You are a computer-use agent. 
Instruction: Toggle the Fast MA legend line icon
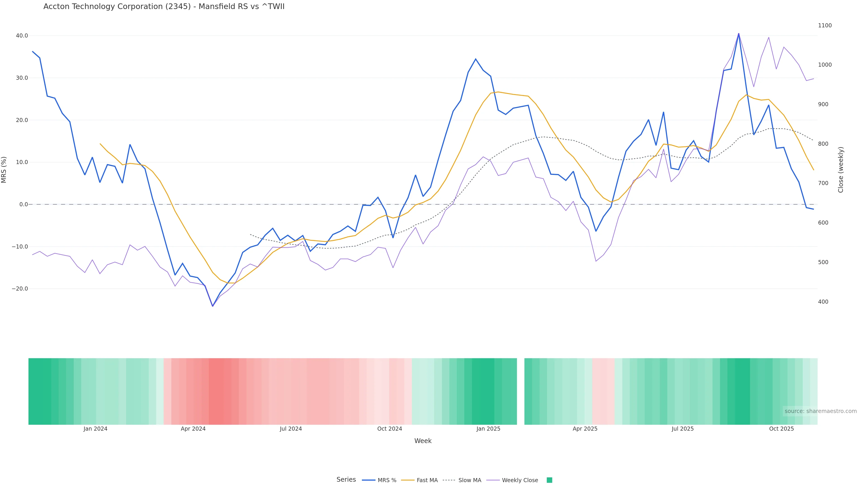[x=407, y=480]
